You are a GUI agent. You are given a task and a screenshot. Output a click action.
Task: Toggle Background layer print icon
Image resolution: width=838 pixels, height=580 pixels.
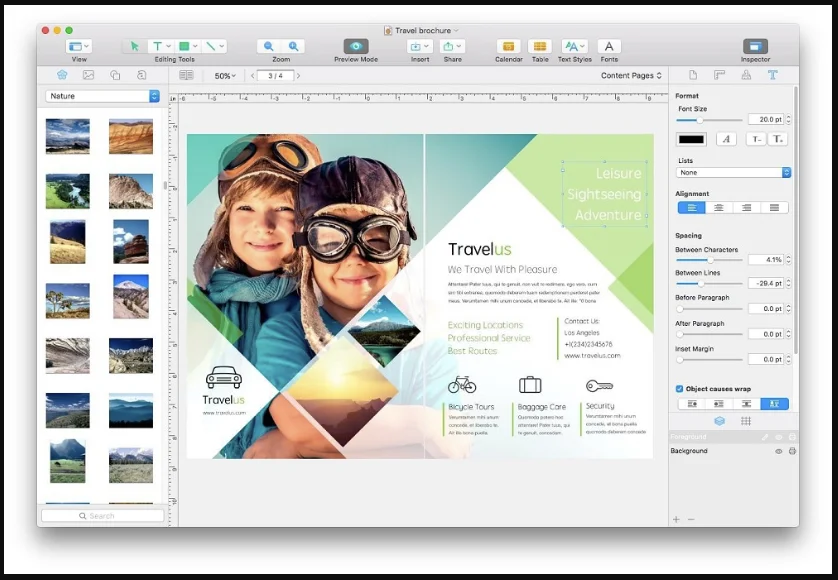point(792,451)
